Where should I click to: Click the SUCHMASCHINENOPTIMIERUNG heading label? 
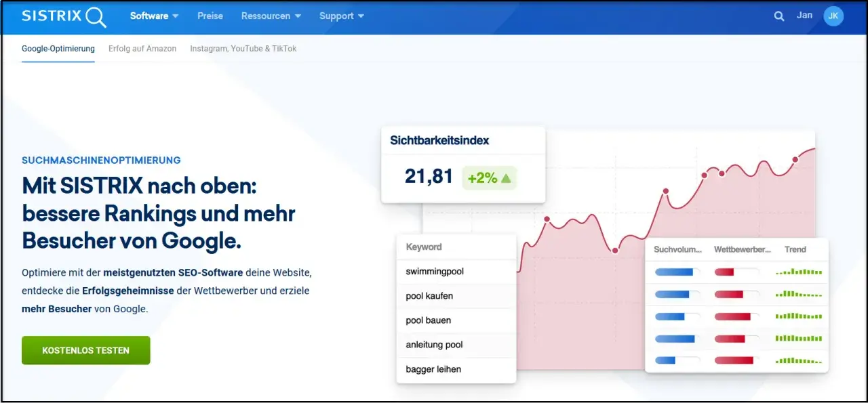(x=101, y=161)
